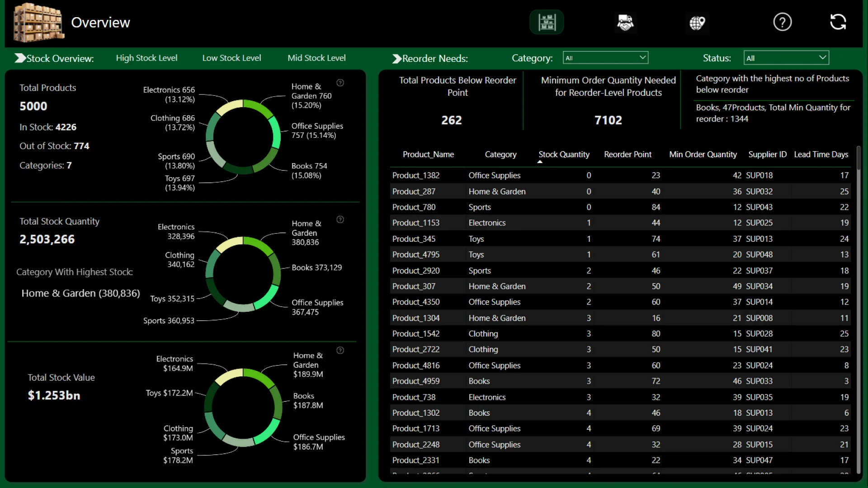
Task: Open the globe location page icon
Action: point(697,23)
